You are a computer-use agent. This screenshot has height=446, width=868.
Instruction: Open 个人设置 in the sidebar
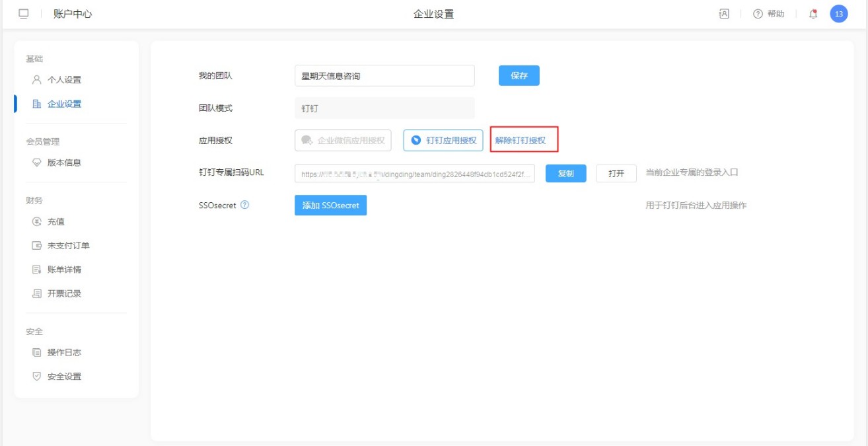[x=64, y=80]
